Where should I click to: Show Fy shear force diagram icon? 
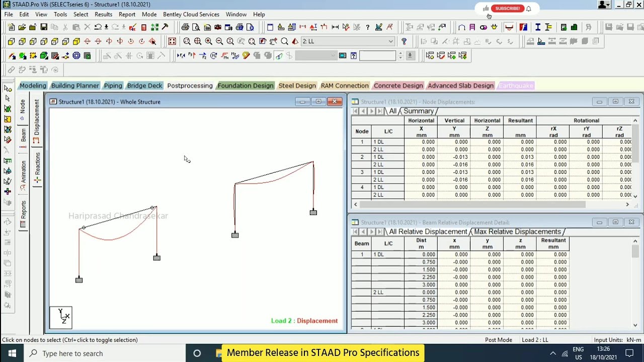[192, 55]
